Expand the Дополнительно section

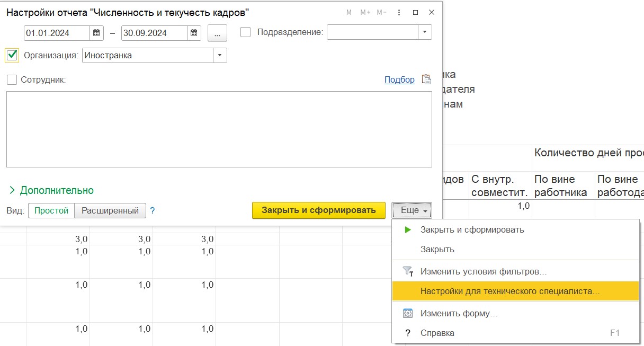pyautogui.click(x=51, y=190)
